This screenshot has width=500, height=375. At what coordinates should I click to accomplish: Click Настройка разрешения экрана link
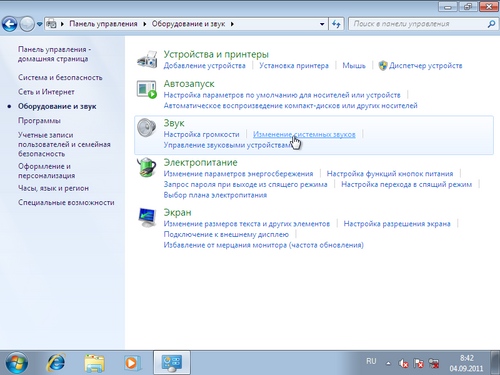[x=397, y=224]
